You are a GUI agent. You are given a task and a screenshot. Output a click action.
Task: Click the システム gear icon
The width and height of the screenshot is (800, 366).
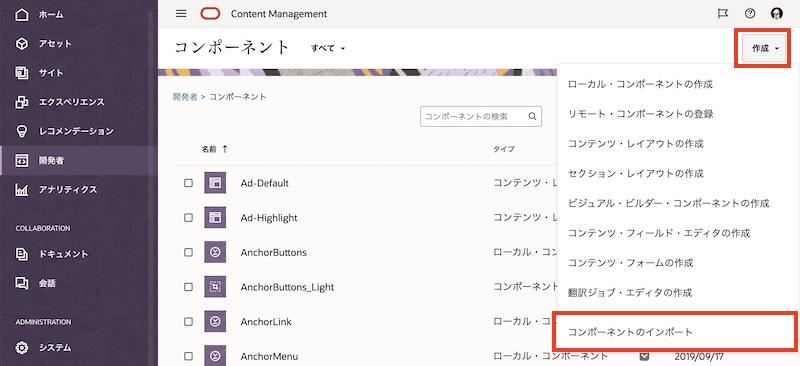21,348
